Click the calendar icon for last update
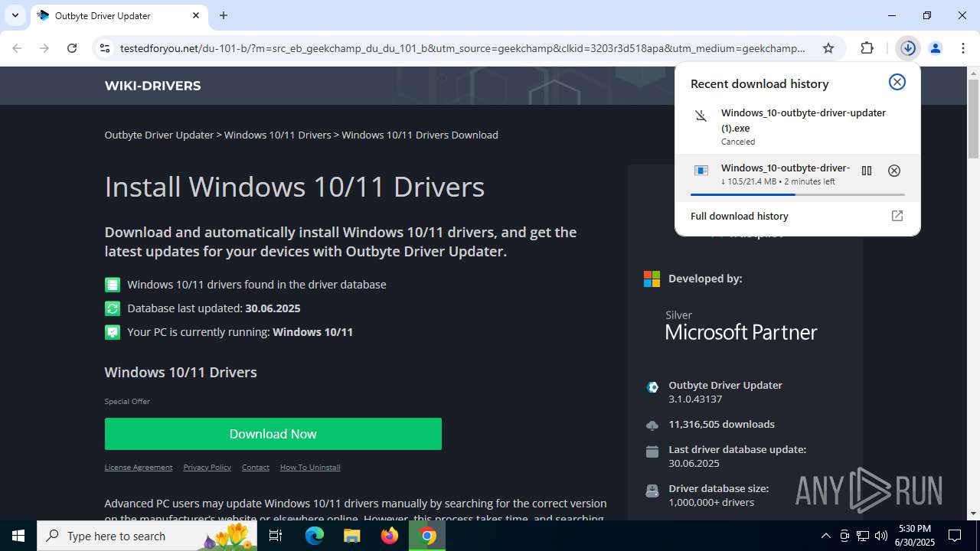980x551 pixels. (652, 452)
